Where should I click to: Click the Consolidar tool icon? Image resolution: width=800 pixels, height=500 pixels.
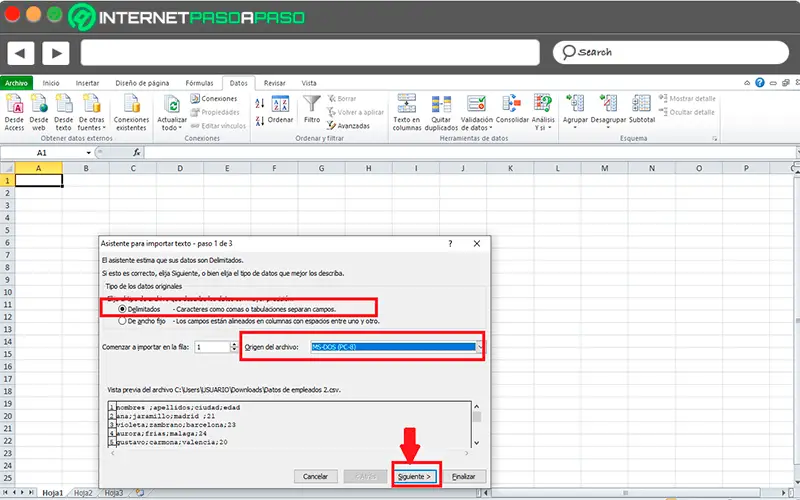click(512, 109)
